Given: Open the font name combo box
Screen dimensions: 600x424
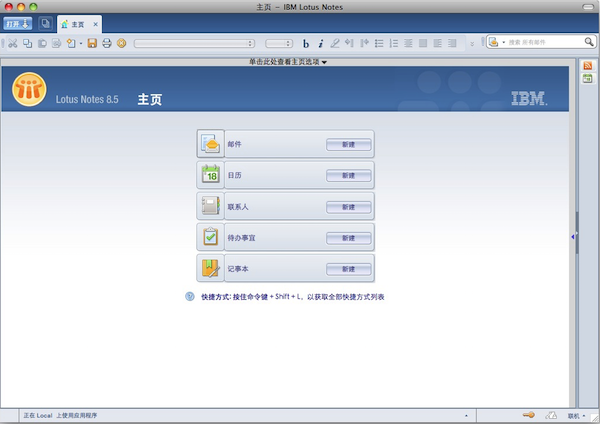Looking at the screenshot, I should pyautogui.click(x=194, y=44).
